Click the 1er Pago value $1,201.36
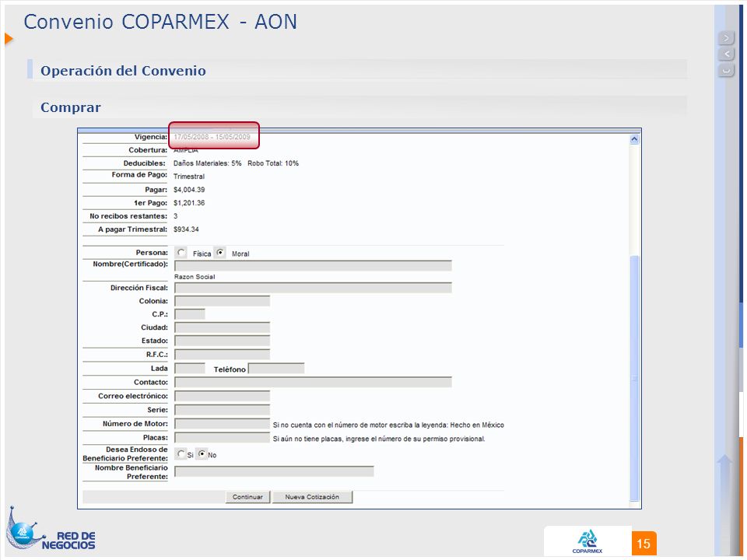747x560 pixels. 189,203
